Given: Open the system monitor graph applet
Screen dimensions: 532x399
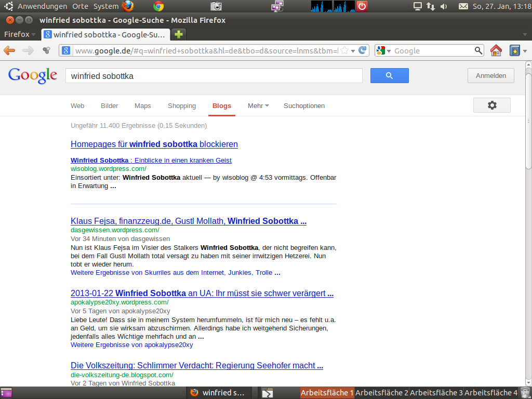Looking at the screenshot, I should pos(333,6).
